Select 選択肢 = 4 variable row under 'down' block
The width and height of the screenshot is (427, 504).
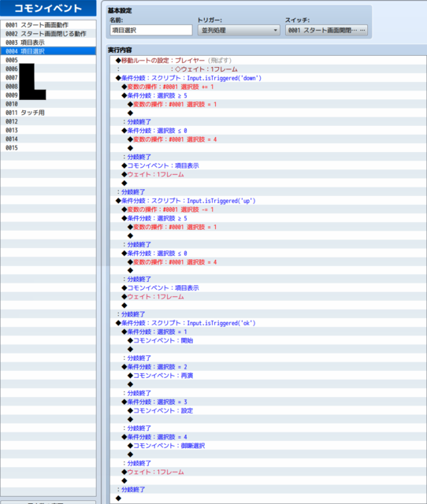[x=268, y=139]
